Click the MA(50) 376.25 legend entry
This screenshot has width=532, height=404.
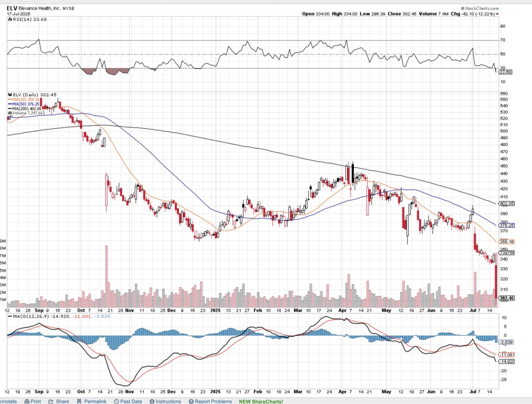coord(26,104)
